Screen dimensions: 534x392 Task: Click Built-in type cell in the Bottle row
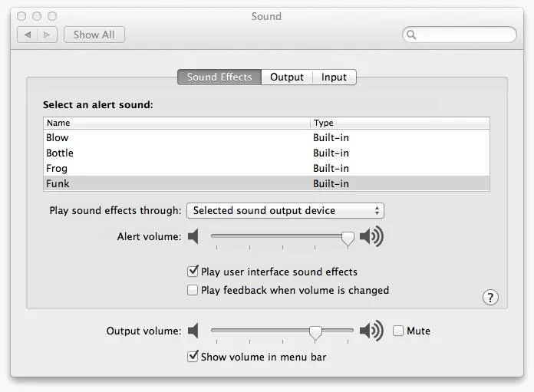(x=331, y=153)
